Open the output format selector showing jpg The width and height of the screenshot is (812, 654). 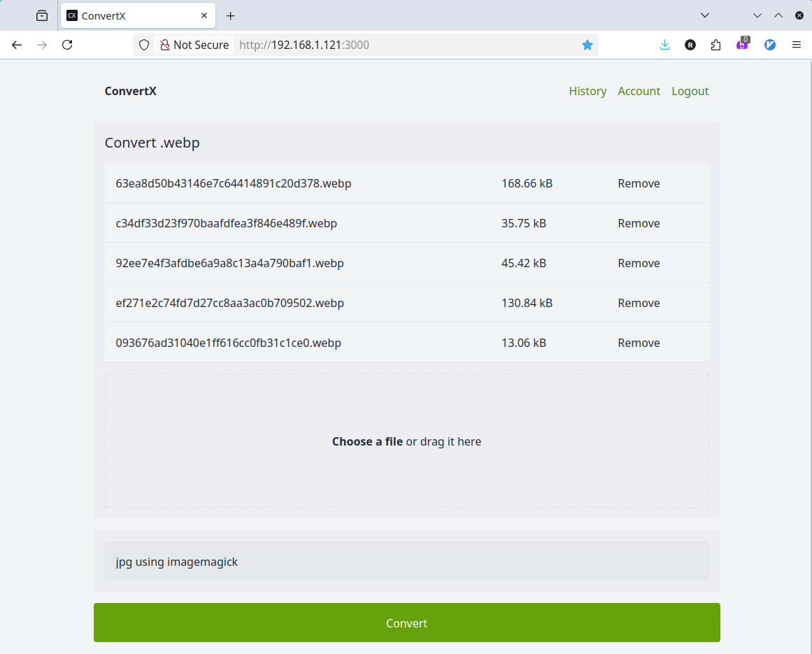(406, 561)
